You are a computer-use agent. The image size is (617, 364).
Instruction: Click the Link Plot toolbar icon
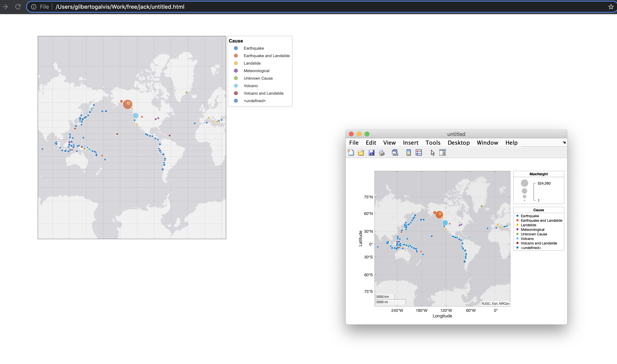point(395,153)
